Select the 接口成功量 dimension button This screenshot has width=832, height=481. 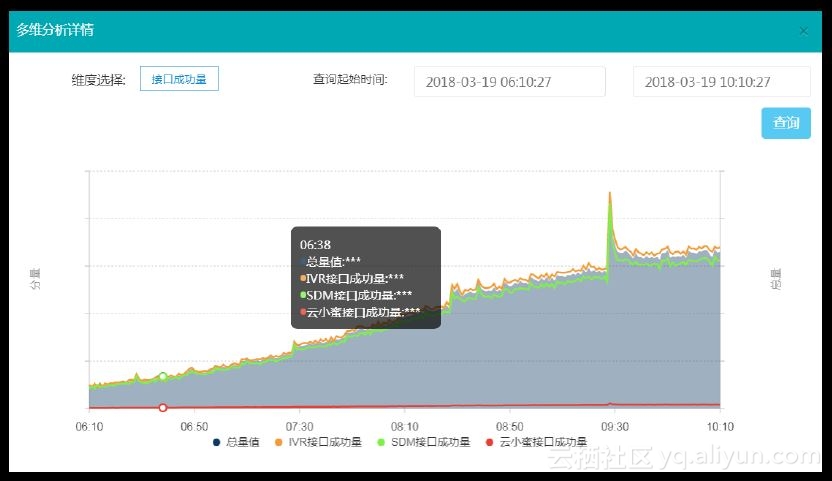179,79
